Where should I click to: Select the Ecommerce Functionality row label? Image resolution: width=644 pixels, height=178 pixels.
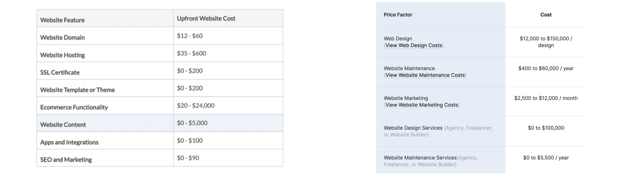pyautogui.click(x=74, y=107)
